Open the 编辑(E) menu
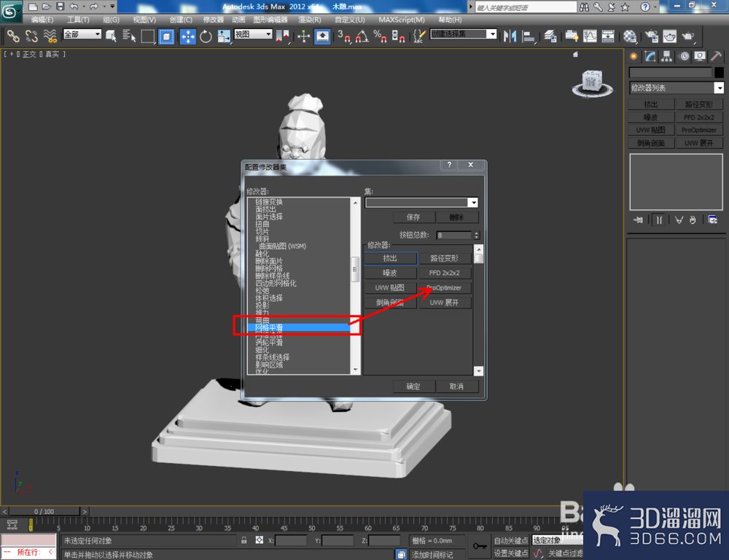The height and width of the screenshot is (560, 729). point(42,20)
